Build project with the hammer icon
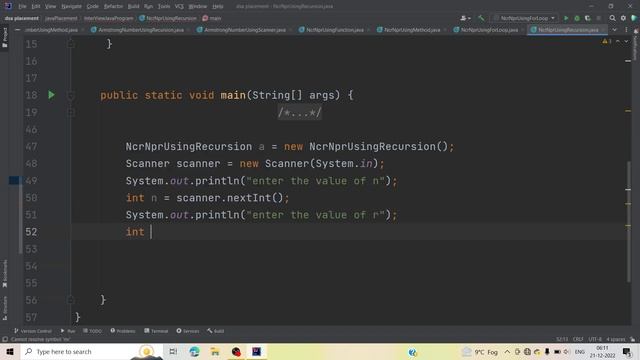640x360 pixels. (481, 18)
